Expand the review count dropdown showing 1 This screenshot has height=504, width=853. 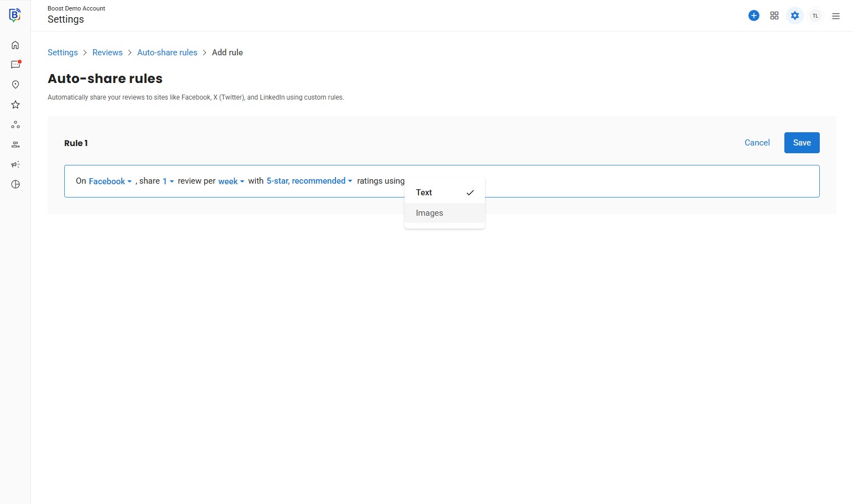click(168, 181)
